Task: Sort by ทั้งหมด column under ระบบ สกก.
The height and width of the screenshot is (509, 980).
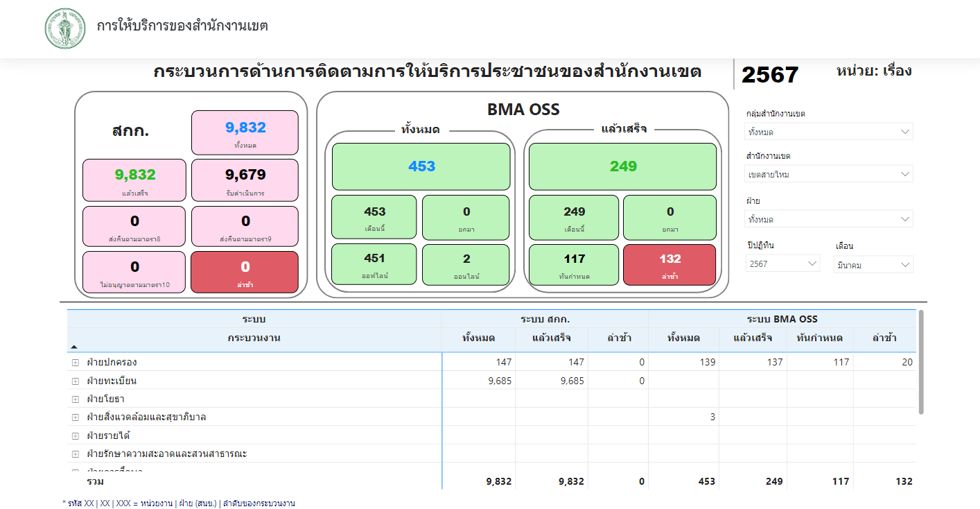Action: coord(478,338)
